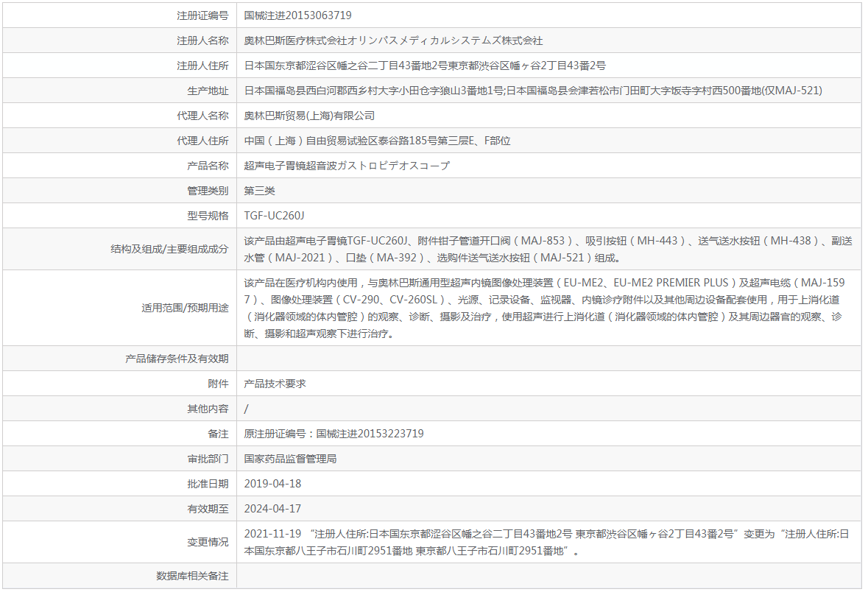Select the 注册人住所 label
The width and height of the screenshot is (868, 592).
click(202, 66)
